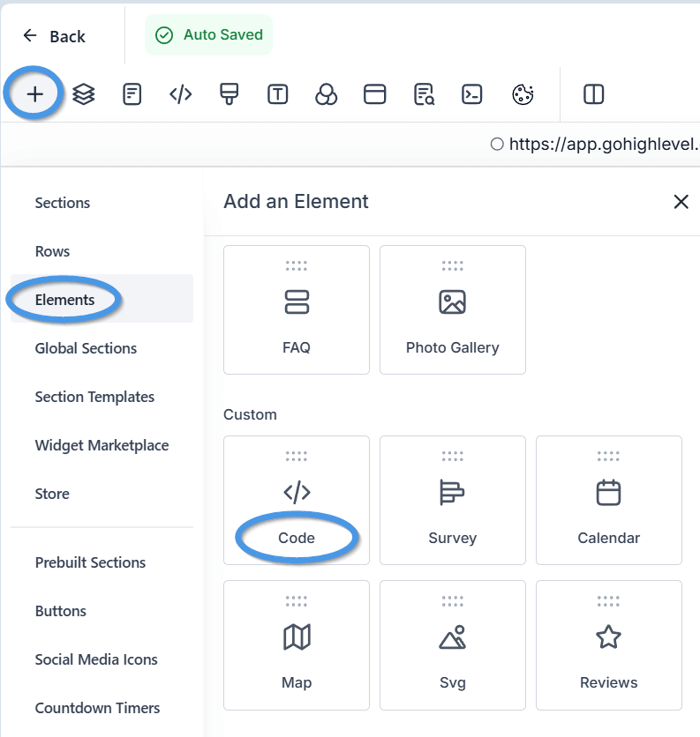700x737 pixels.
Task: Click the cookie consent icon
Action: (x=523, y=94)
